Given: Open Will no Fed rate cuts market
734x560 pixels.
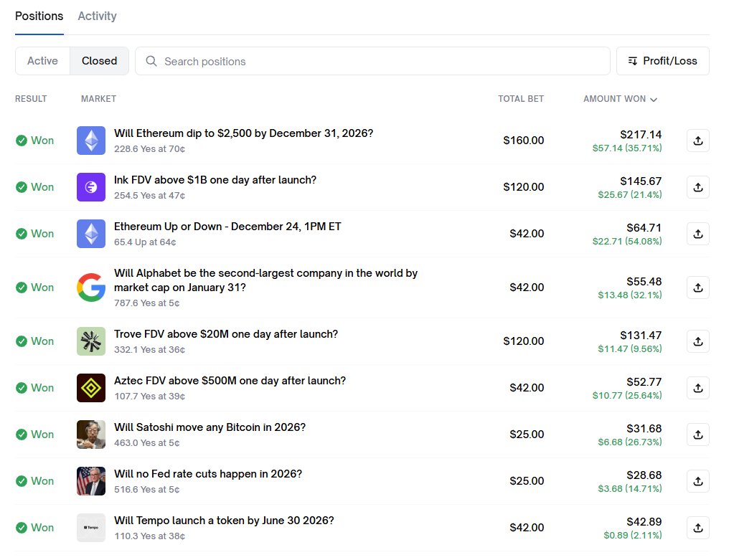Looking at the screenshot, I should (208, 474).
